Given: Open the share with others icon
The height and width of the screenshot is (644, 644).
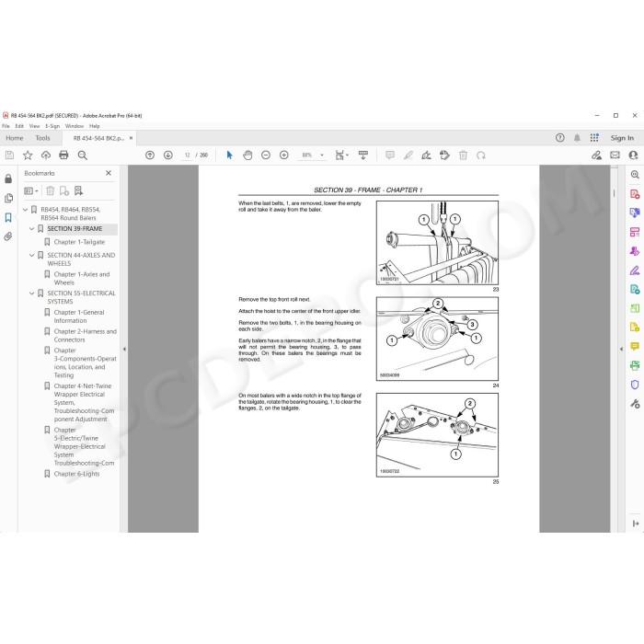Looking at the screenshot, I should pos(633,155).
